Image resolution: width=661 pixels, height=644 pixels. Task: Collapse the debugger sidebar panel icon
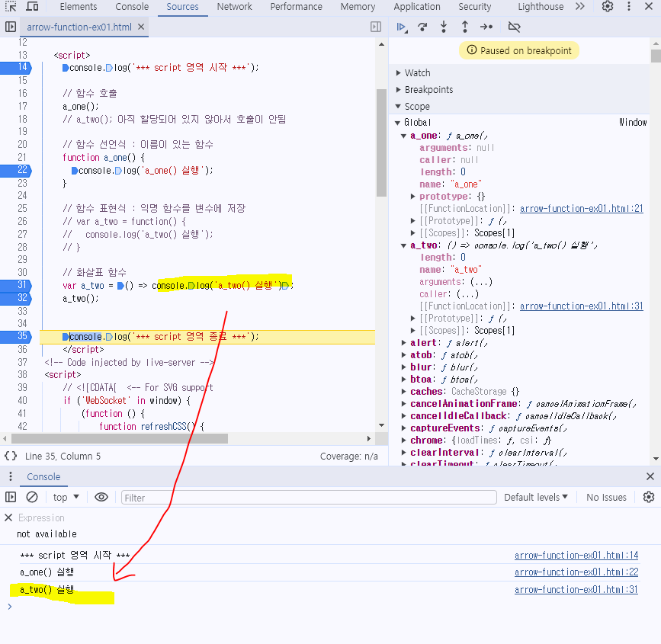coord(376,27)
